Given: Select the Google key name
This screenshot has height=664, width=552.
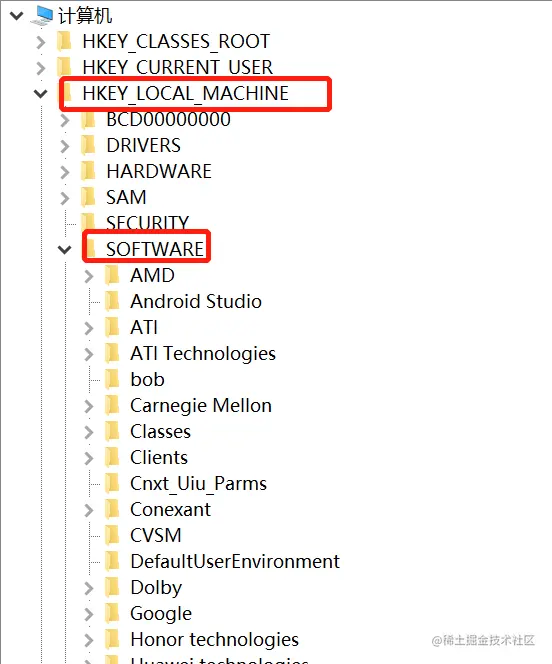Looking at the screenshot, I should tap(161, 614).
